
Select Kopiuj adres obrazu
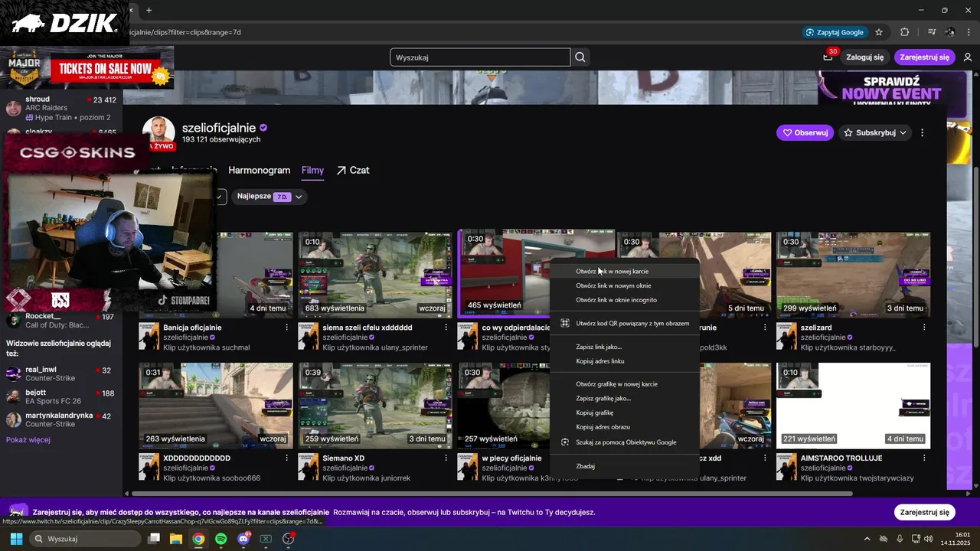[x=624, y=427]
